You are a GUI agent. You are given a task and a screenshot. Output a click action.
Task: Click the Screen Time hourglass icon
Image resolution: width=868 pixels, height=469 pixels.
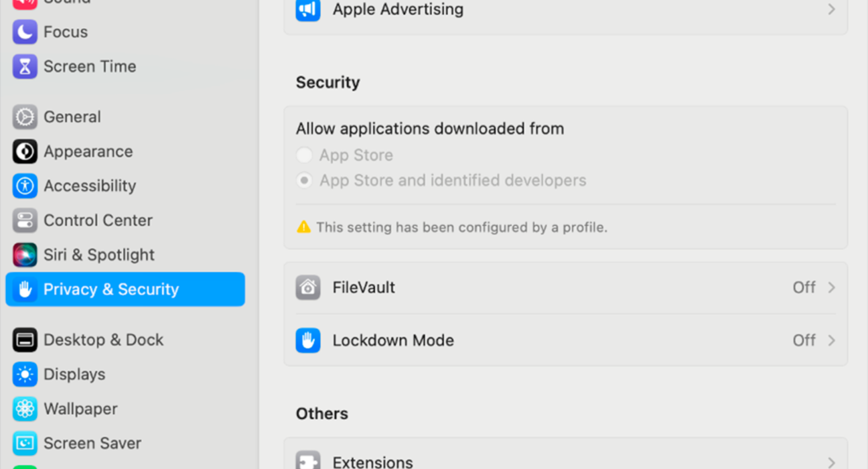(25, 66)
